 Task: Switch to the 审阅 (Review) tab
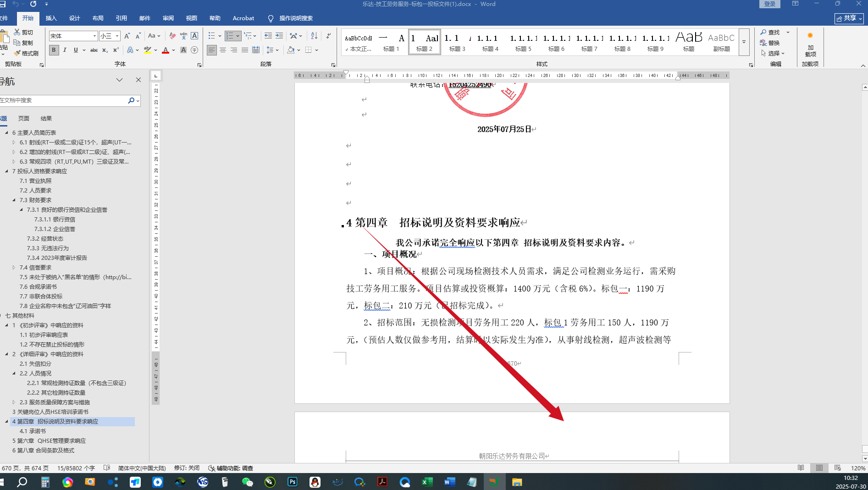coord(168,18)
